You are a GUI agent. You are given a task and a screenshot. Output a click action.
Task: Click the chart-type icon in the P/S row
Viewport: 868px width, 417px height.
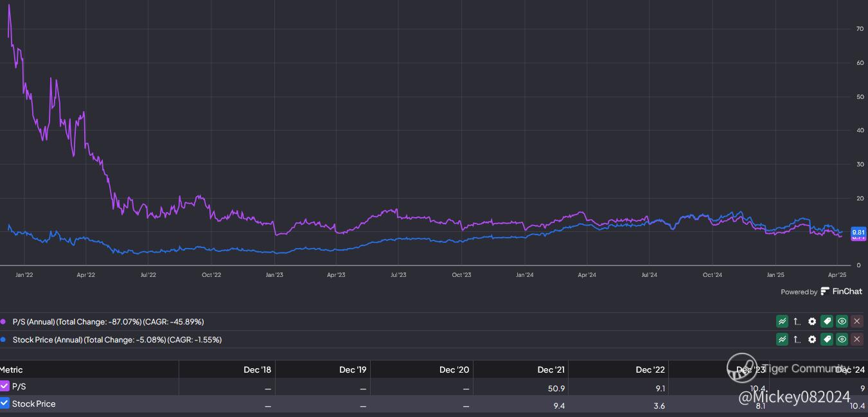(x=782, y=321)
